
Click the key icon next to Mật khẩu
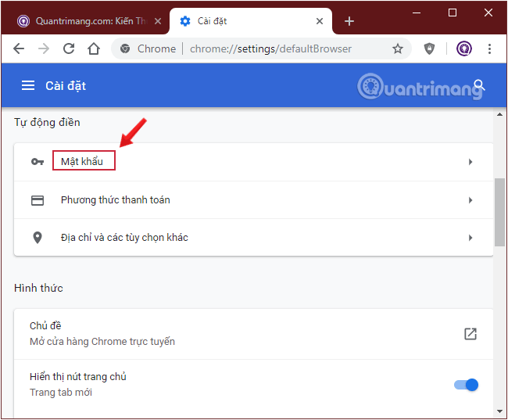pyautogui.click(x=38, y=161)
